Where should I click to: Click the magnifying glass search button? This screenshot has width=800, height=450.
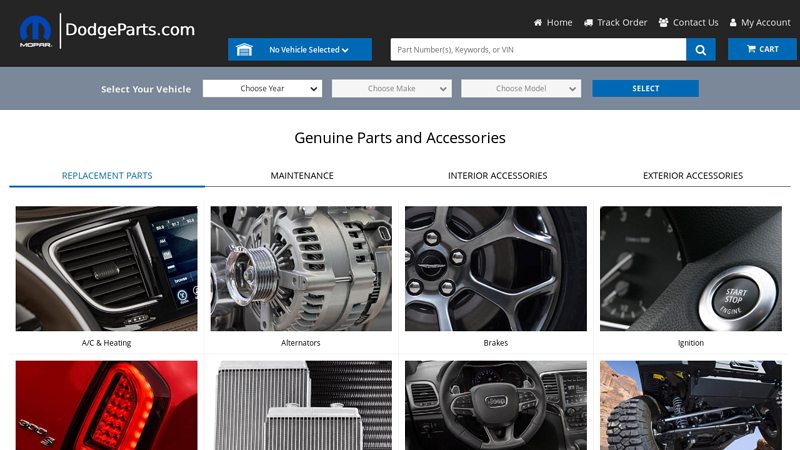coord(701,49)
